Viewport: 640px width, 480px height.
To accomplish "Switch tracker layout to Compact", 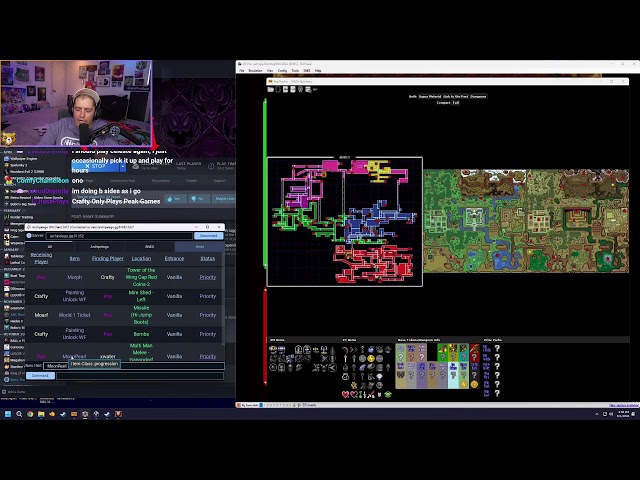I will click(443, 103).
